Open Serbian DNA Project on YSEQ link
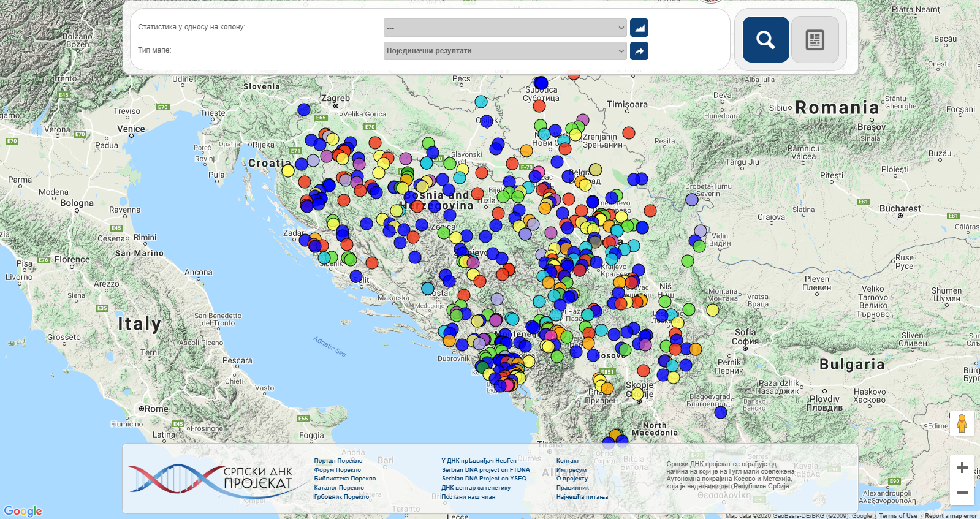This screenshot has width=980, height=519. (484, 479)
